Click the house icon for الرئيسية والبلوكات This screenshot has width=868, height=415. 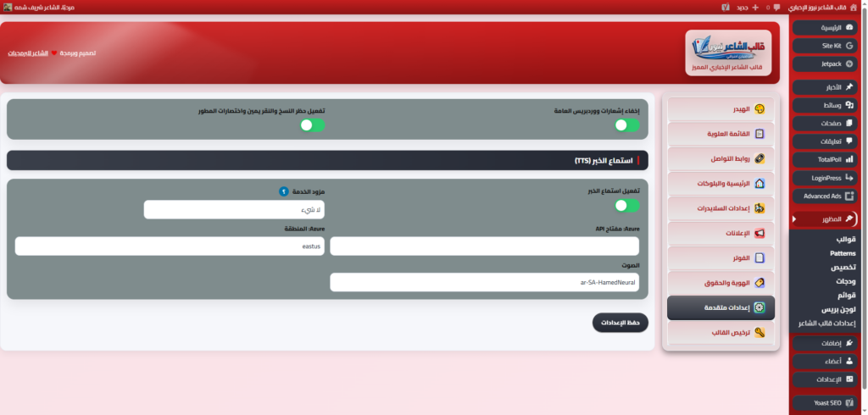[x=759, y=183]
